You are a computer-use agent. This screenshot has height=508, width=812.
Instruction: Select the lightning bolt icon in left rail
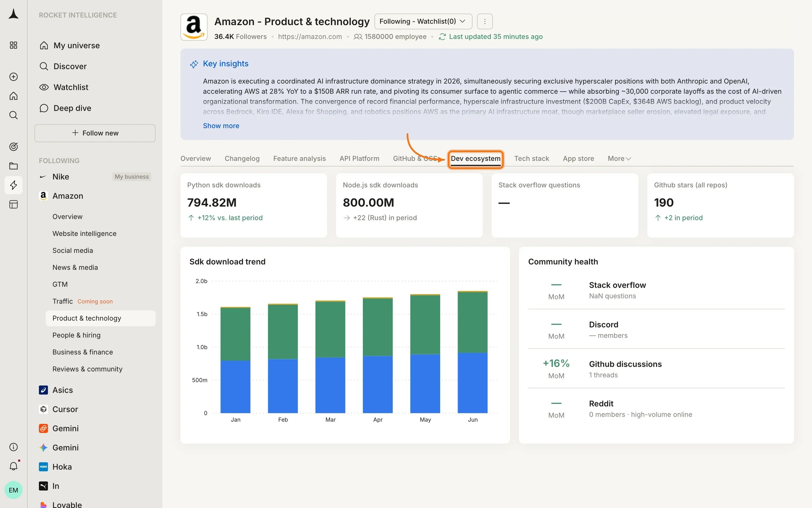(x=14, y=185)
